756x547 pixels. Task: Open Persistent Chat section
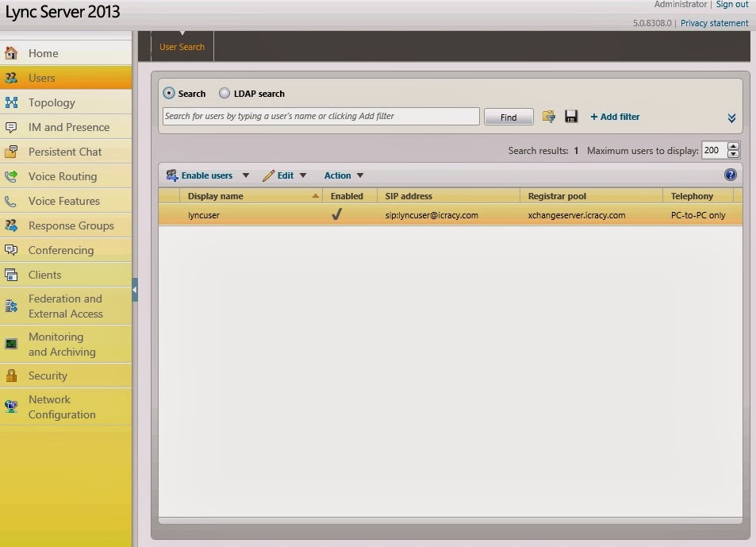(x=65, y=152)
